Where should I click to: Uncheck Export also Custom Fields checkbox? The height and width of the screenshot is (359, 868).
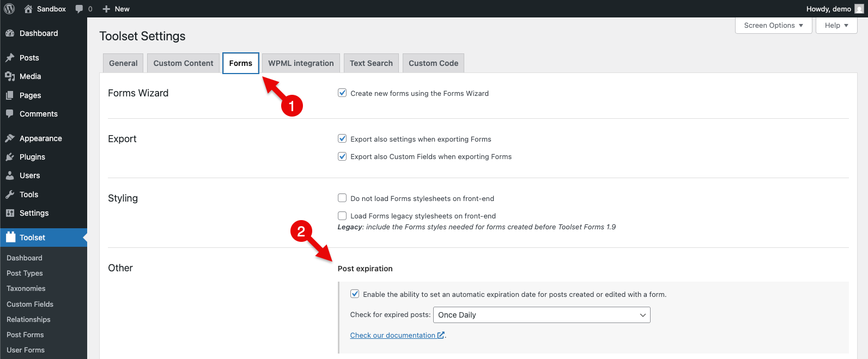[x=342, y=156]
